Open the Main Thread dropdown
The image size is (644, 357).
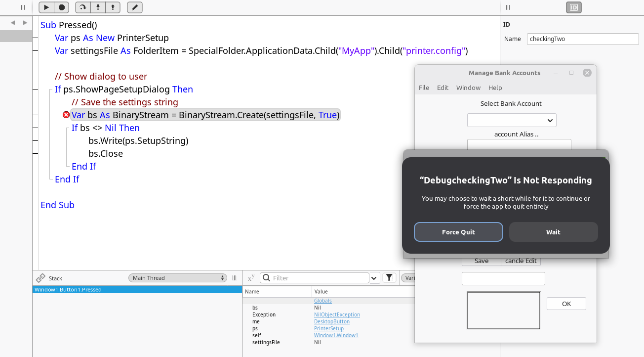pyautogui.click(x=177, y=278)
